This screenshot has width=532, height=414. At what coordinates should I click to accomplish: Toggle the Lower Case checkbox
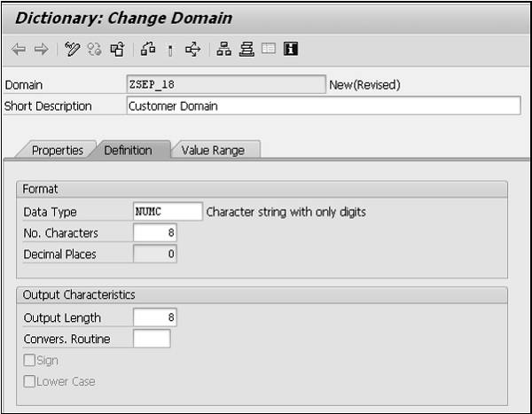(29, 381)
